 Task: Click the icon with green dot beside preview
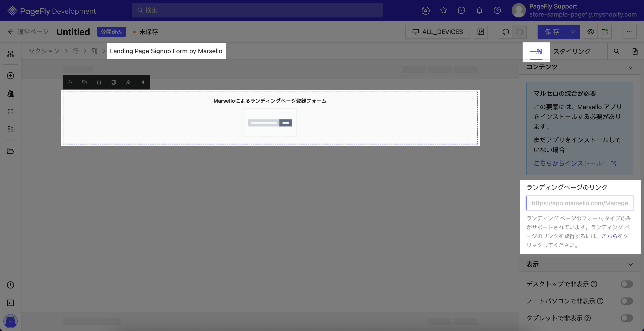[605, 32]
